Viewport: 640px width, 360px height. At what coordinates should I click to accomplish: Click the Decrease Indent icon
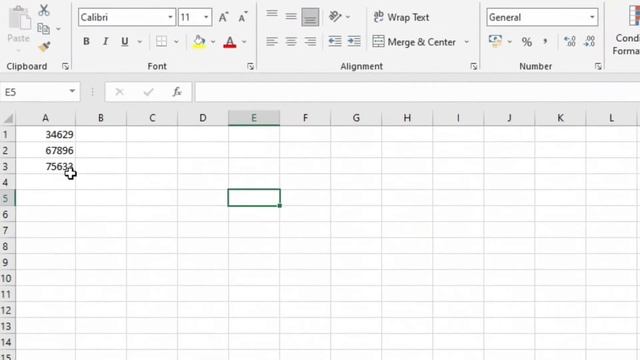click(335, 41)
